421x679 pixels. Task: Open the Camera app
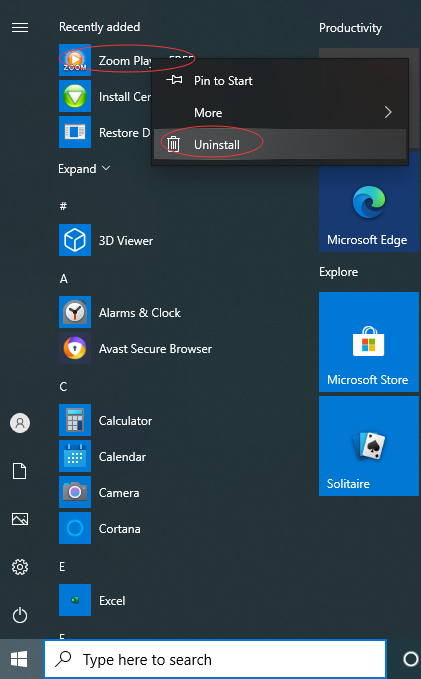tap(75, 492)
